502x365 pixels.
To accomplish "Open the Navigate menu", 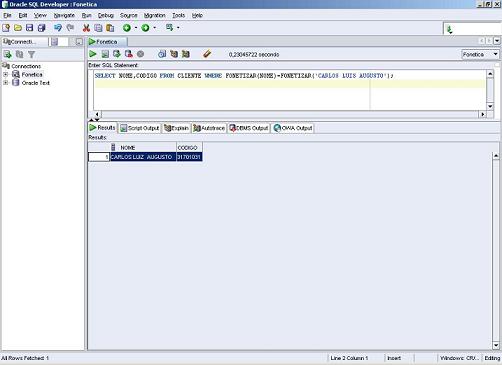I will [x=64, y=15].
